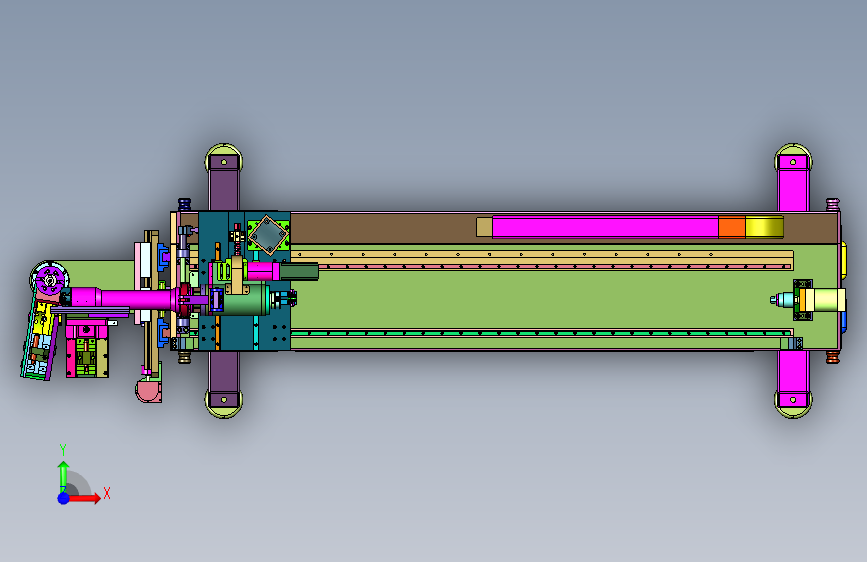Select the dark purple left cross beam upper section
Screen dimensions: 867x562
[x=223, y=190]
